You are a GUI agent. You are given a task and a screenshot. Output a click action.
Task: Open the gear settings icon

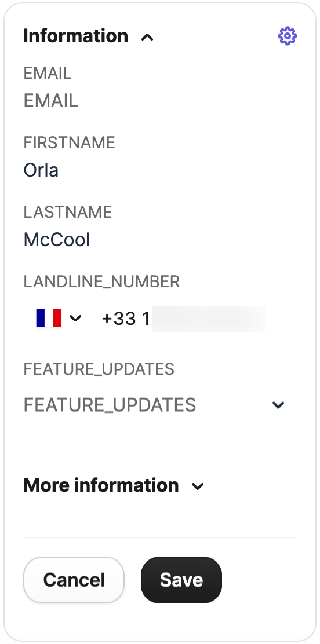[x=287, y=36]
